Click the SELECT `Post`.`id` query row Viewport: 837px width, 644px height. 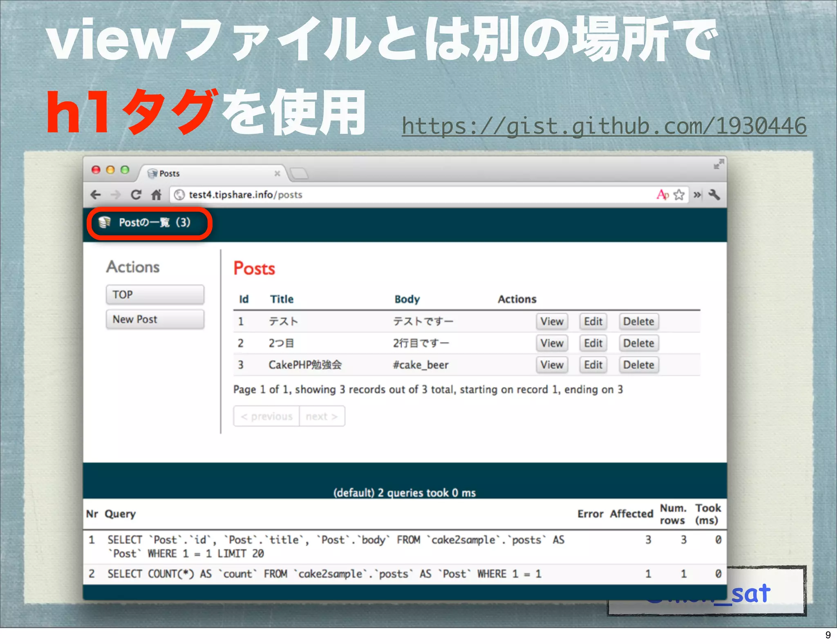point(405,547)
